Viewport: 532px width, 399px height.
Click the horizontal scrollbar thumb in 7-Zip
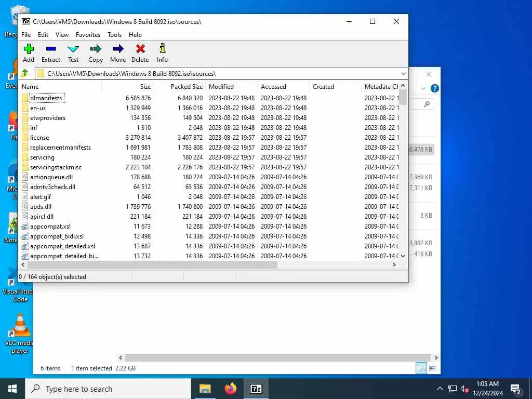(152, 264)
